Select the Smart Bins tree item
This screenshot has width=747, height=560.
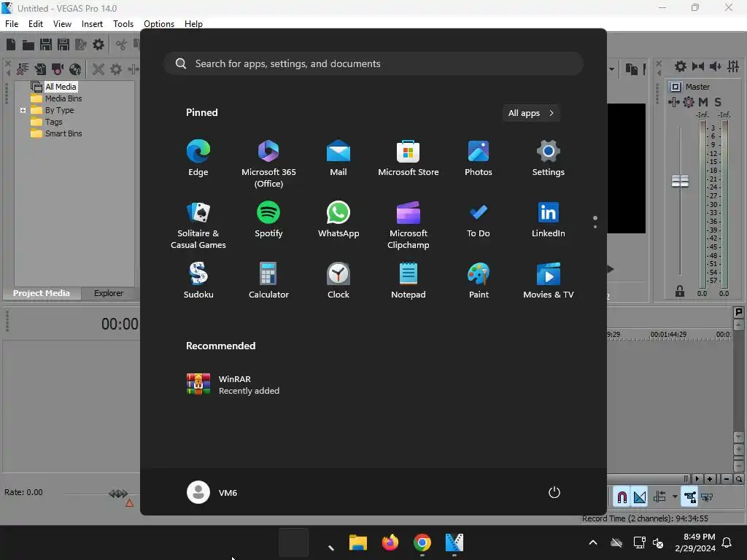click(x=63, y=134)
